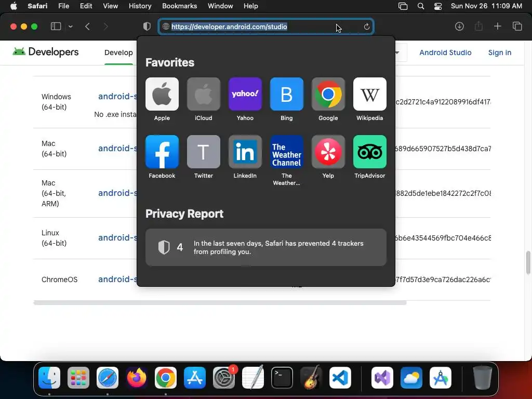Select the Develop tab on Developers site
The height and width of the screenshot is (399, 532).
(x=118, y=52)
